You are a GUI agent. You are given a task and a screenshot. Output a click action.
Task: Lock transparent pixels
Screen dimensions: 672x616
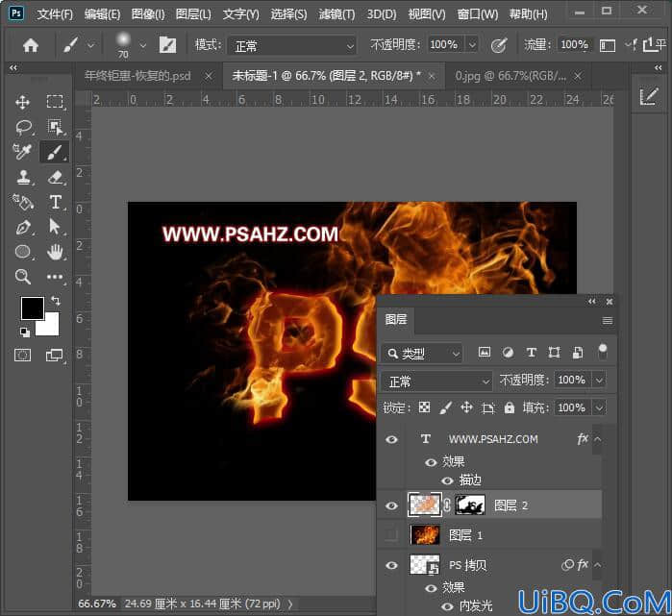[x=424, y=407]
